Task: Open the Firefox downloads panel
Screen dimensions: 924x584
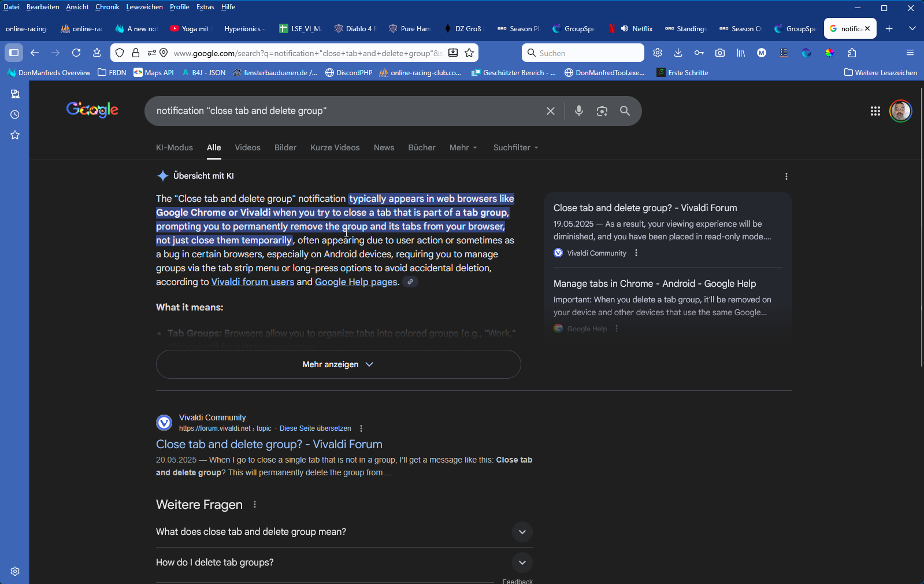Action: click(x=678, y=53)
